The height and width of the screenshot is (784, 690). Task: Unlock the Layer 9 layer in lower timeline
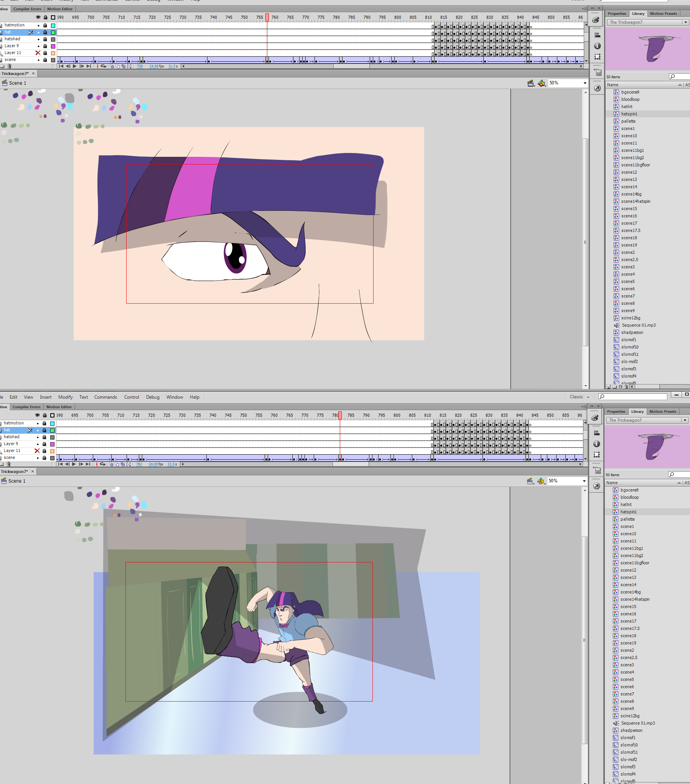click(x=44, y=444)
